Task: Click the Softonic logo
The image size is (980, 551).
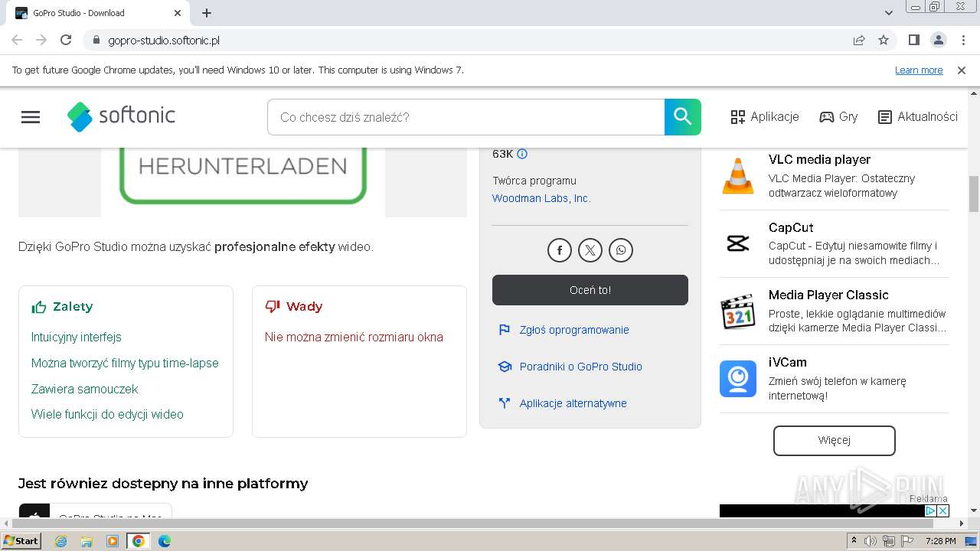Action: pos(121,116)
